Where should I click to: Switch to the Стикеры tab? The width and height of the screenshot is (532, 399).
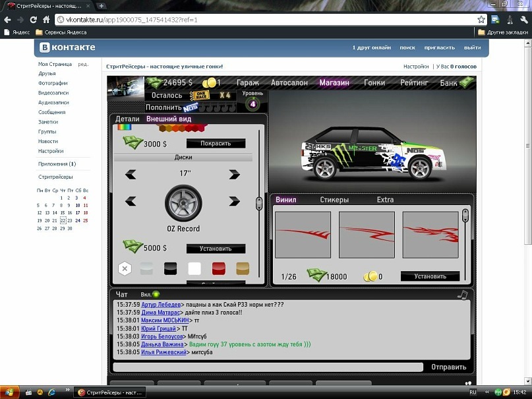click(334, 200)
